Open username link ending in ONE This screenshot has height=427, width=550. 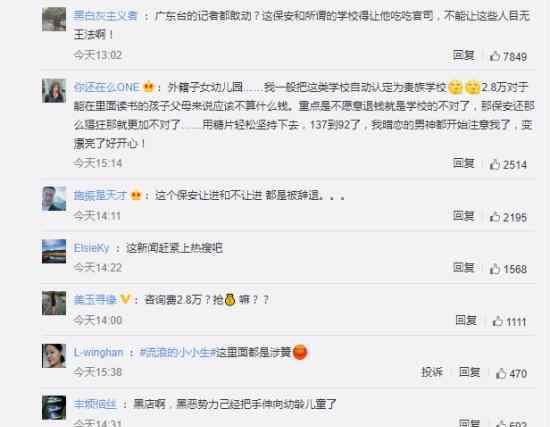pos(107,87)
